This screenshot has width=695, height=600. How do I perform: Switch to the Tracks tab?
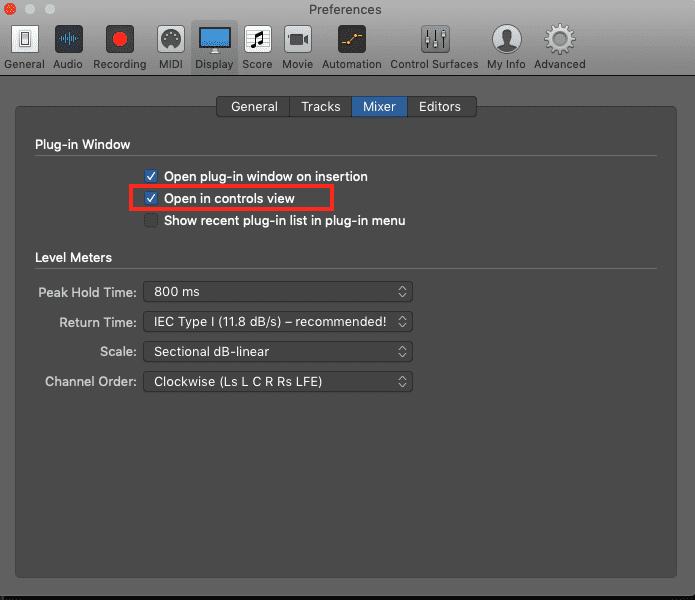point(321,107)
